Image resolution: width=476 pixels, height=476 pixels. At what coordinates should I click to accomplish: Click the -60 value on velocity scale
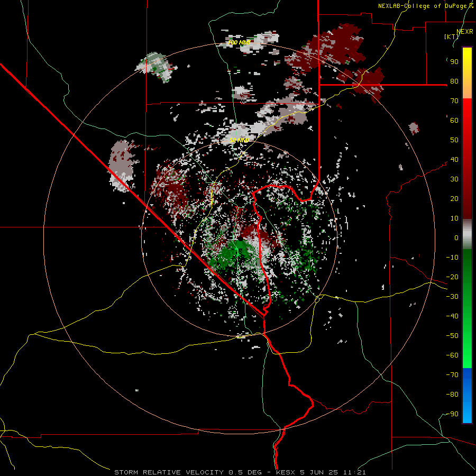pos(452,355)
